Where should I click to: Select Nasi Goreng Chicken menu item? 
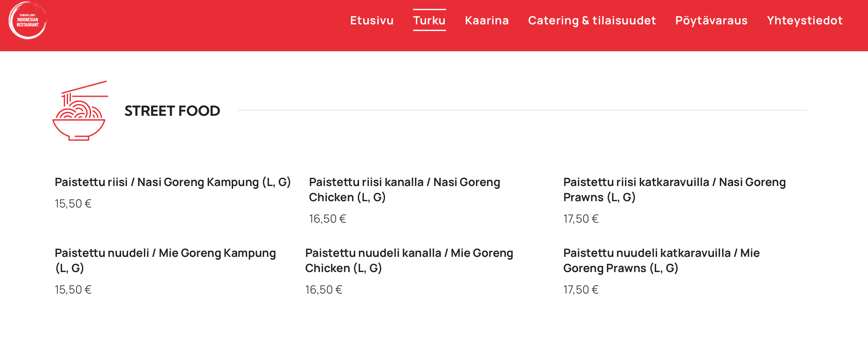pyautogui.click(x=404, y=189)
